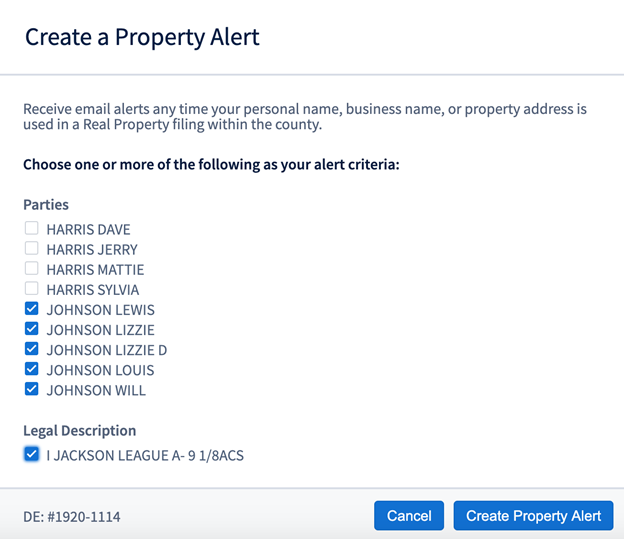The image size is (624, 539).
Task: Click the 'Create a Property Alert' dialog title
Action: coord(142,38)
